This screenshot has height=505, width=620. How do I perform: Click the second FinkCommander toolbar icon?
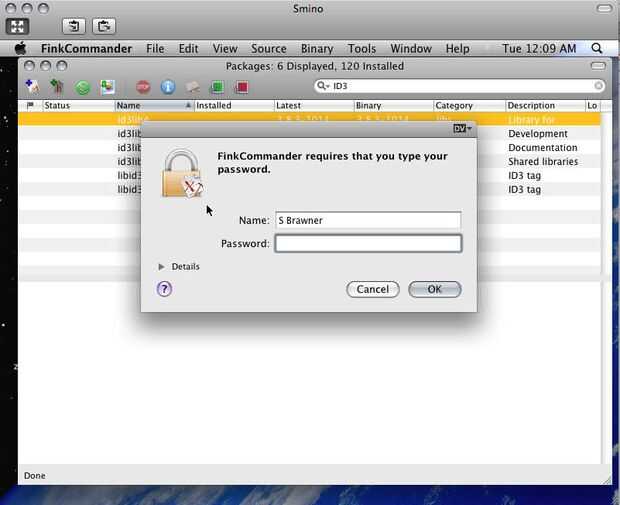[x=57, y=87]
